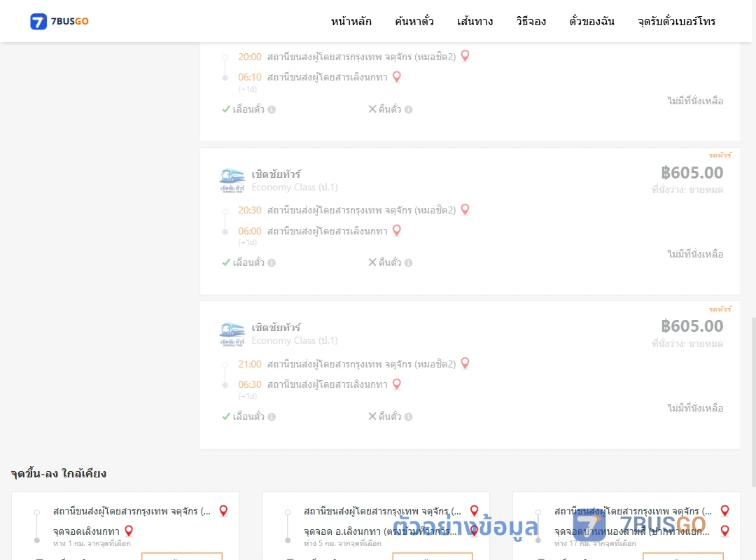
Task: Click map pin next to จุดจอดเลิงนกทา nearby stop
Action: pyautogui.click(x=129, y=531)
